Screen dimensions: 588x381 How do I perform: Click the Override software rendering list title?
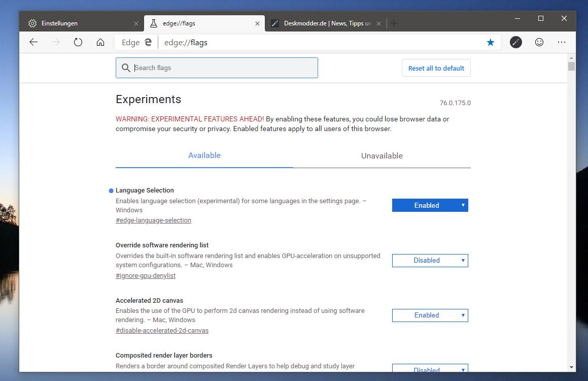pos(162,245)
